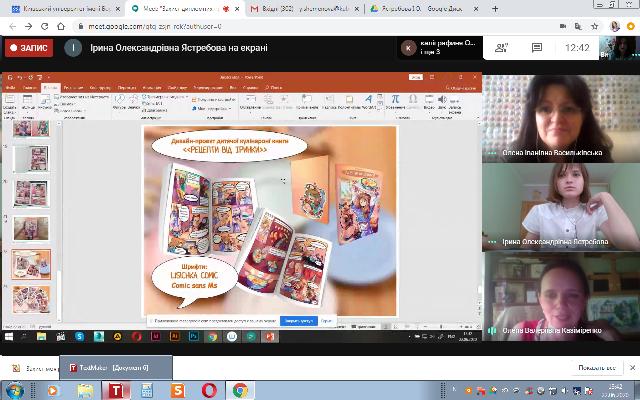The height and width of the screenshot is (400, 640).
Task: Open the calculator icon in the taskbar
Action: [x=147, y=390]
